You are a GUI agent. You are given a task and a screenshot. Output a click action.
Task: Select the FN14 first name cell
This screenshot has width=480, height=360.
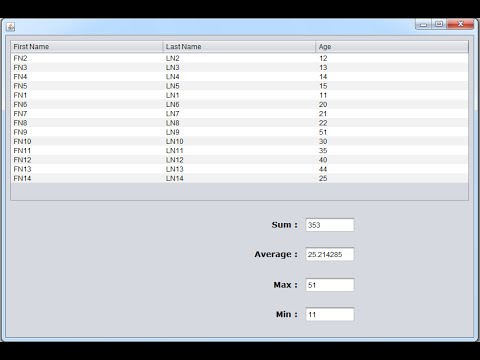click(87, 178)
